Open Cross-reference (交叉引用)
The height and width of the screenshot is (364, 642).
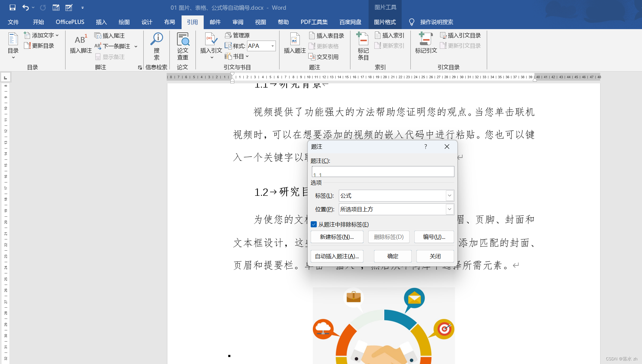[x=323, y=57]
